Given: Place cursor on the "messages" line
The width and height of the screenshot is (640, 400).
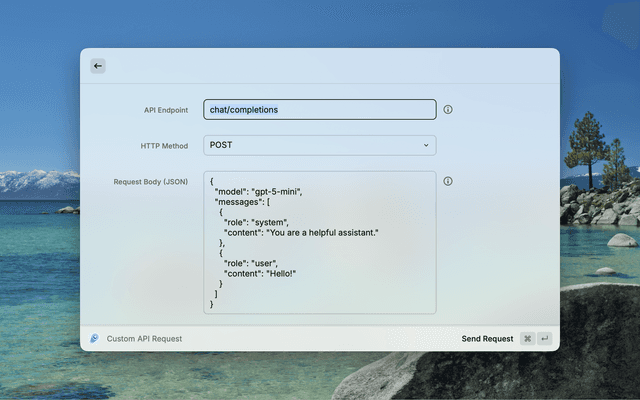Looking at the screenshot, I should (x=242, y=201).
